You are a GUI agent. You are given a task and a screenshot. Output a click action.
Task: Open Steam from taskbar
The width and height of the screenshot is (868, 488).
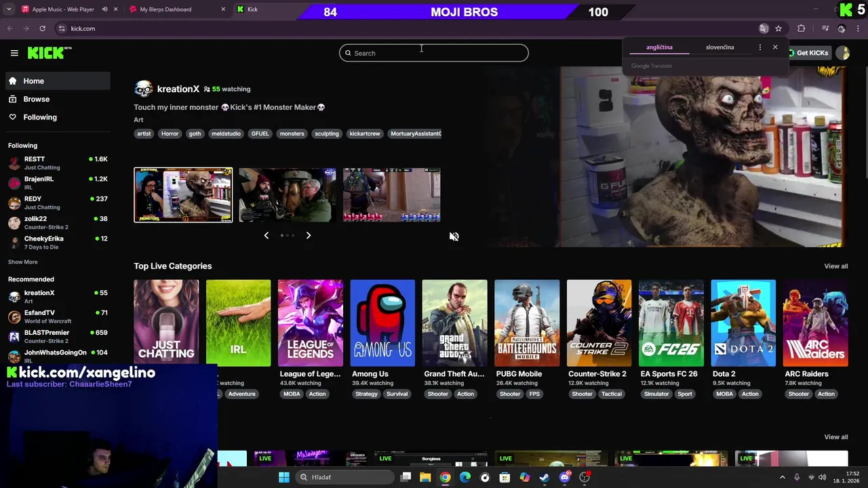(545, 477)
